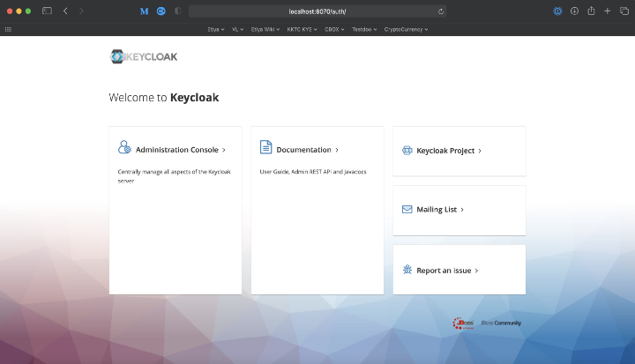Screen dimensions: 635x364
Task: Expand the Etiya bookmarks folder
Action: click(216, 29)
